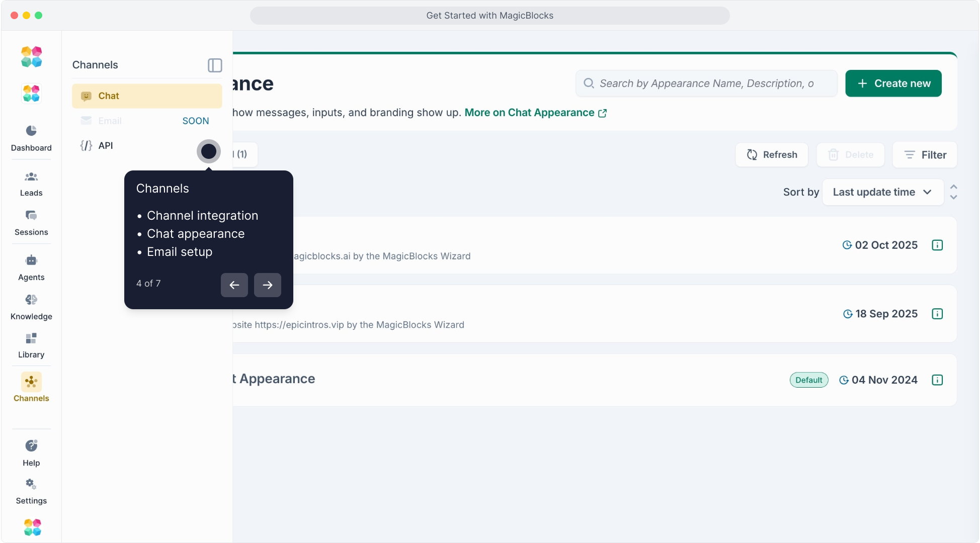Collapse the Channels side panel
980x543 pixels.
215,65
